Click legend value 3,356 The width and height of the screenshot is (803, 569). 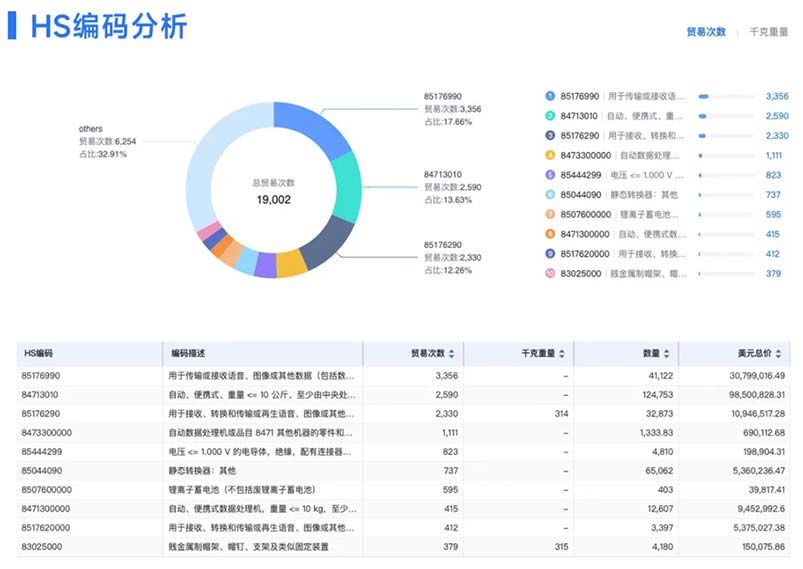777,96
